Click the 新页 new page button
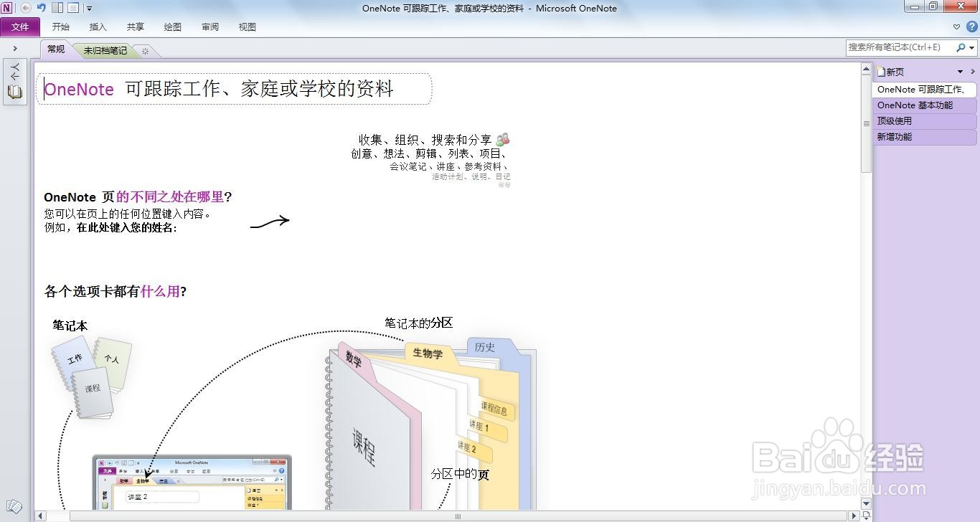 point(890,72)
